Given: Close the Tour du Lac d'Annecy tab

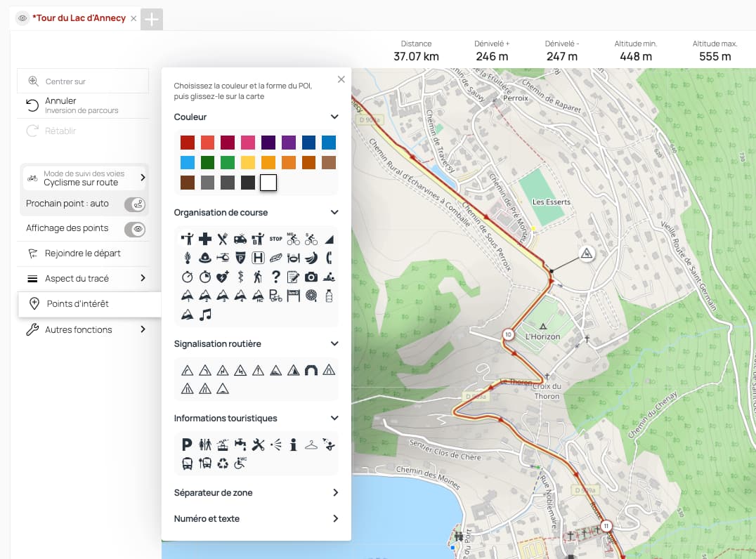Looking at the screenshot, I should tap(133, 19).
